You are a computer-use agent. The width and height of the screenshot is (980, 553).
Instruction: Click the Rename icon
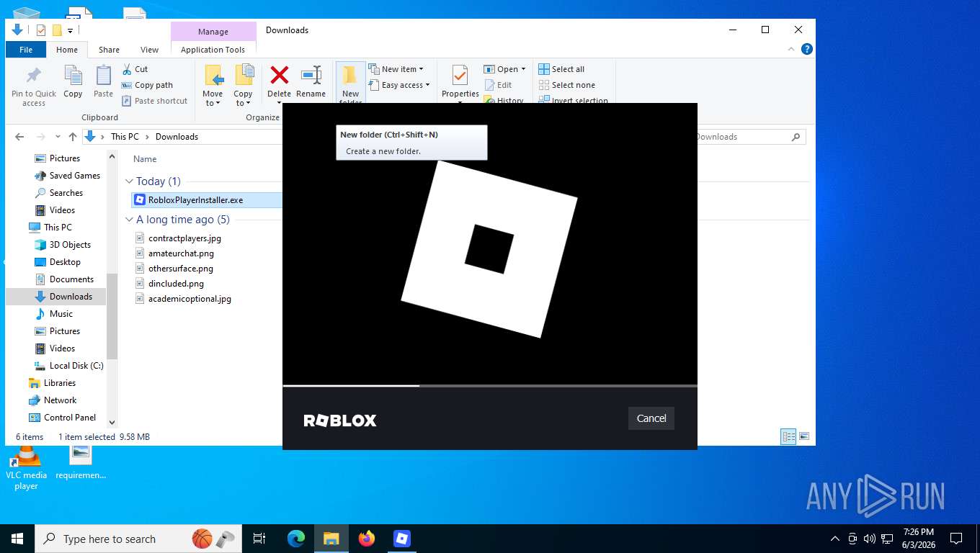pyautogui.click(x=311, y=75)
